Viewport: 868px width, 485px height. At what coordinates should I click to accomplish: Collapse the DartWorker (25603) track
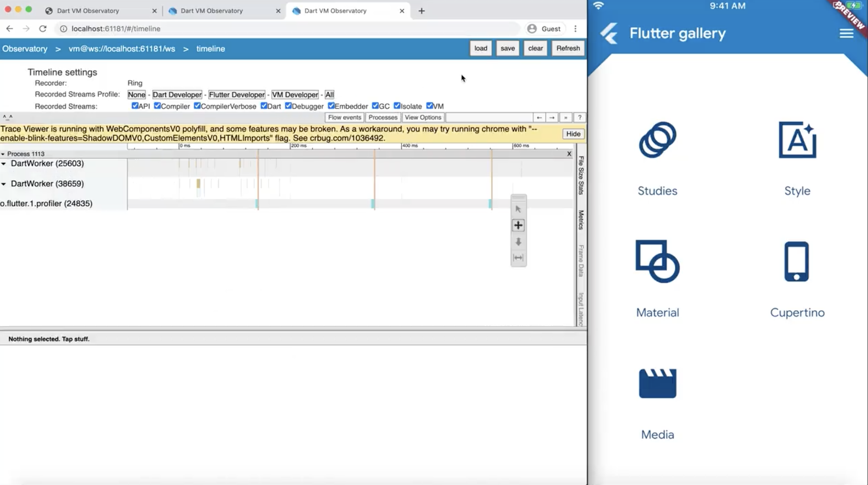(4, 164)
